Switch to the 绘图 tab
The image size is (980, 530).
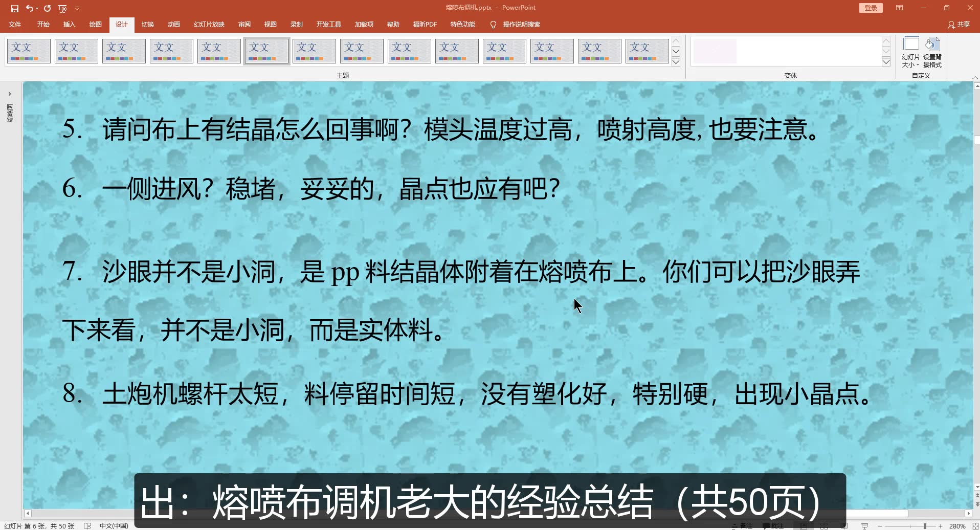(95, 25)
